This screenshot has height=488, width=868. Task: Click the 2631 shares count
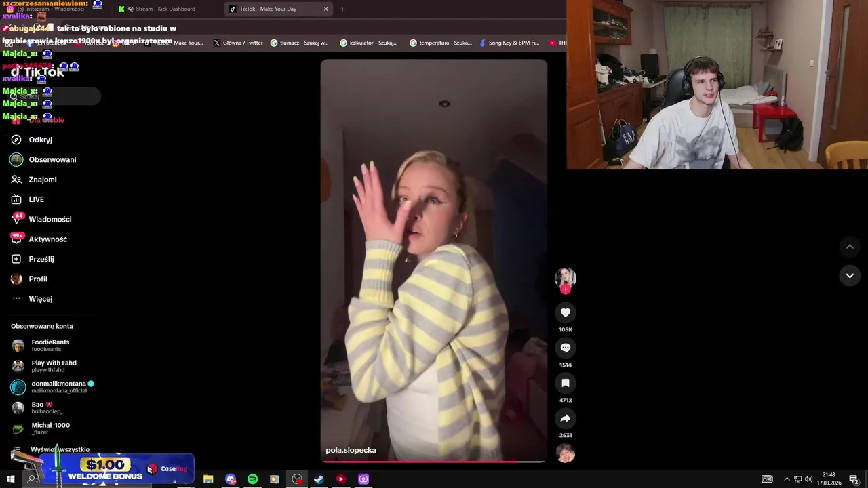565,435
